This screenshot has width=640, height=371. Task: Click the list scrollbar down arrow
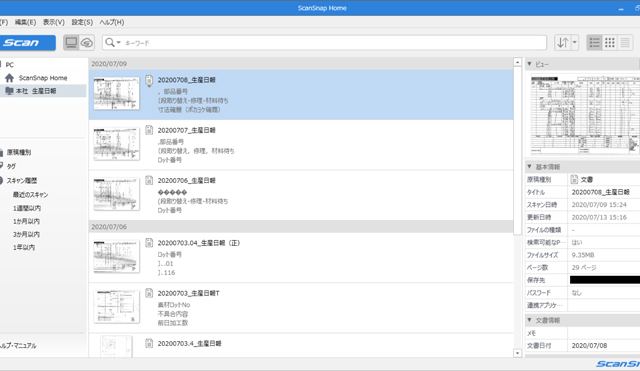click(518, 353)
